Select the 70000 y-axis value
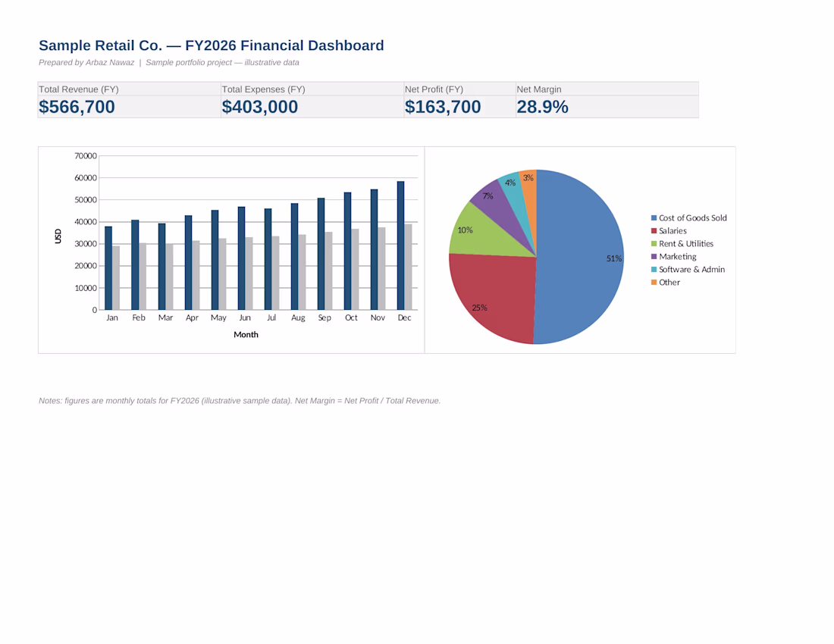The height and width of the screenshot is (644, 834). (86, 156)
